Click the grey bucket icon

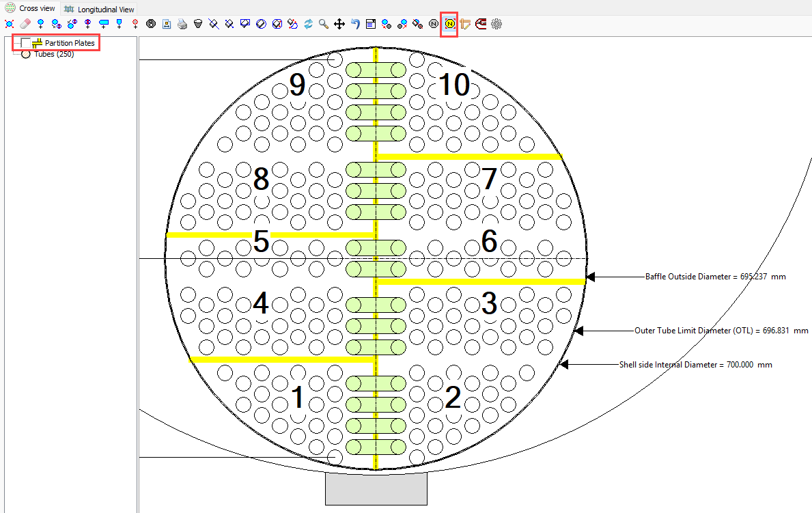198,24
